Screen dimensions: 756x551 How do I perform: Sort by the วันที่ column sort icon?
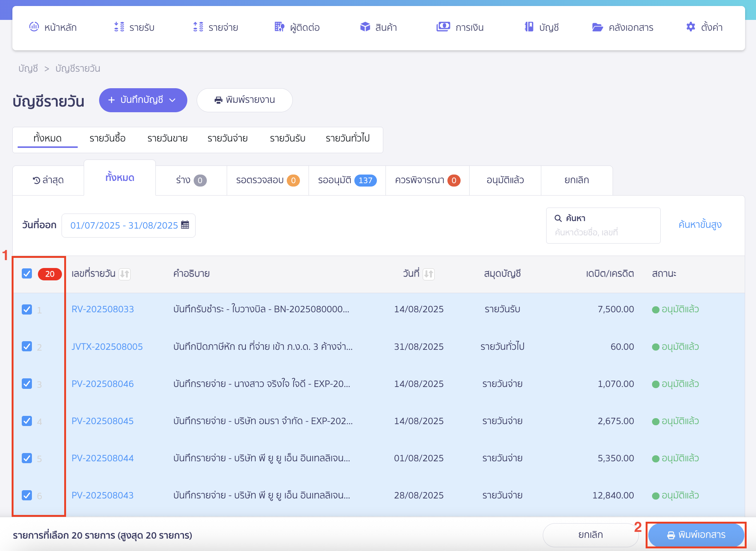429,274
